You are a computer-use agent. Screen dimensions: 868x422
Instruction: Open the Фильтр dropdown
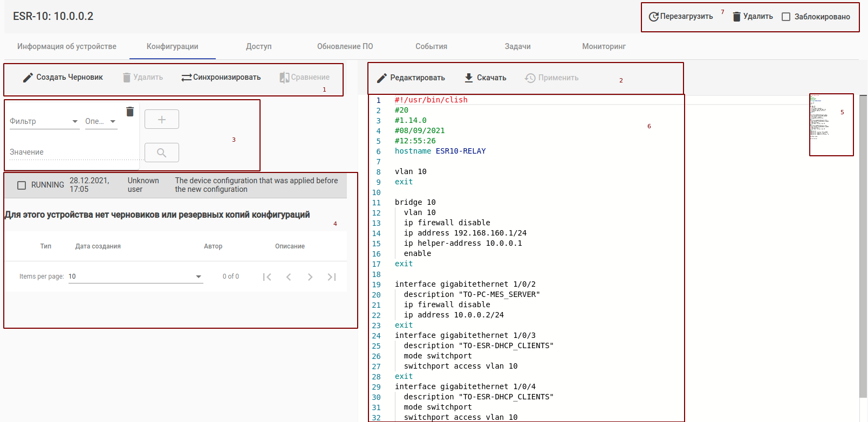pos(44,121)
